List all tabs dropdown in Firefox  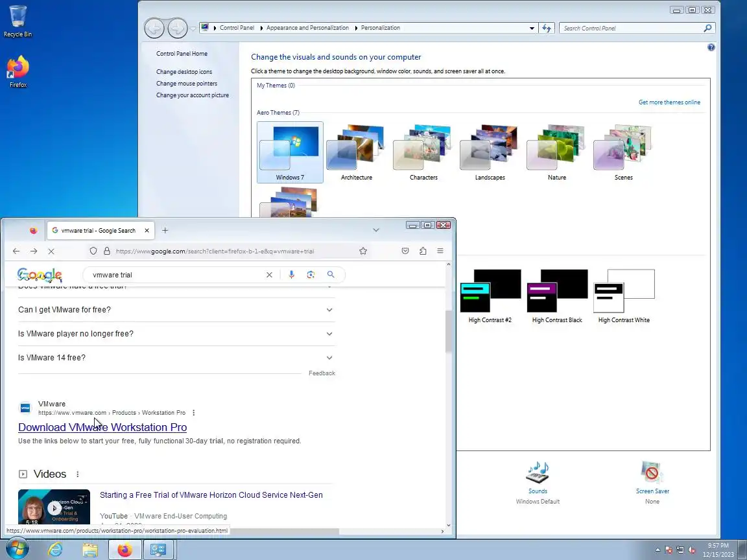click(x=376, y=230)
